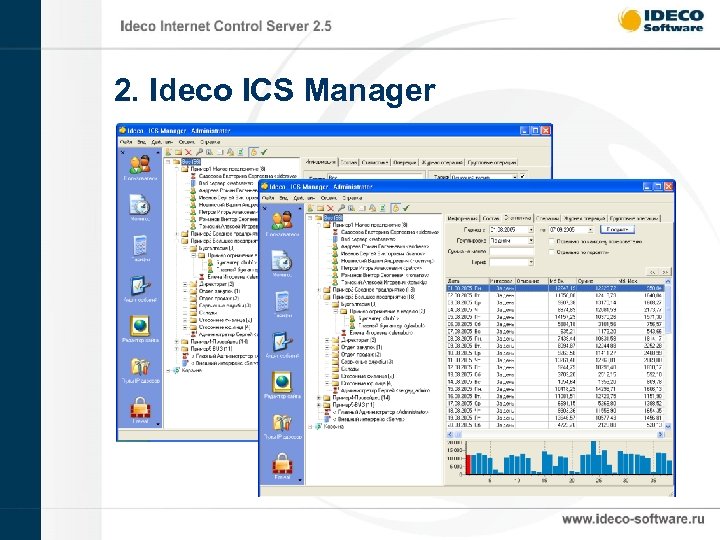Click the << previous page button

point(652,272)
